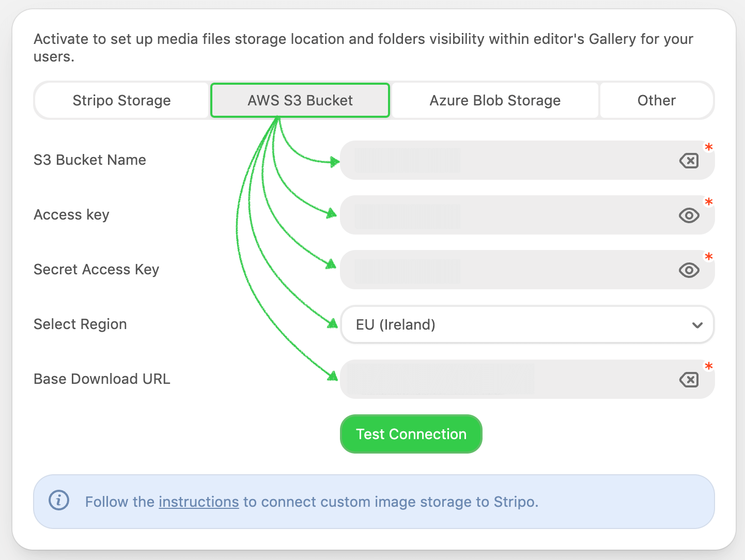Clear the S3 Bucket Name field
Image resolution: width=745 pixels, height=560 pixels.
point(689,161)
